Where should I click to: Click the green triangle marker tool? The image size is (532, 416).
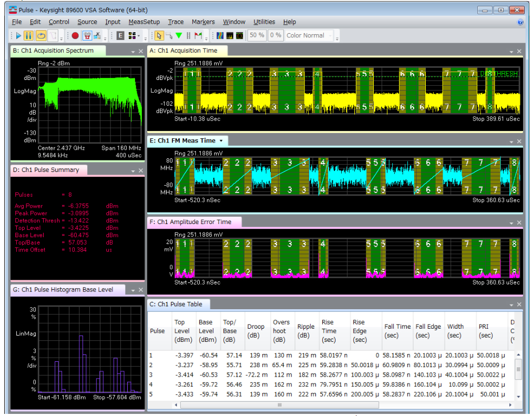click(179, 36)
